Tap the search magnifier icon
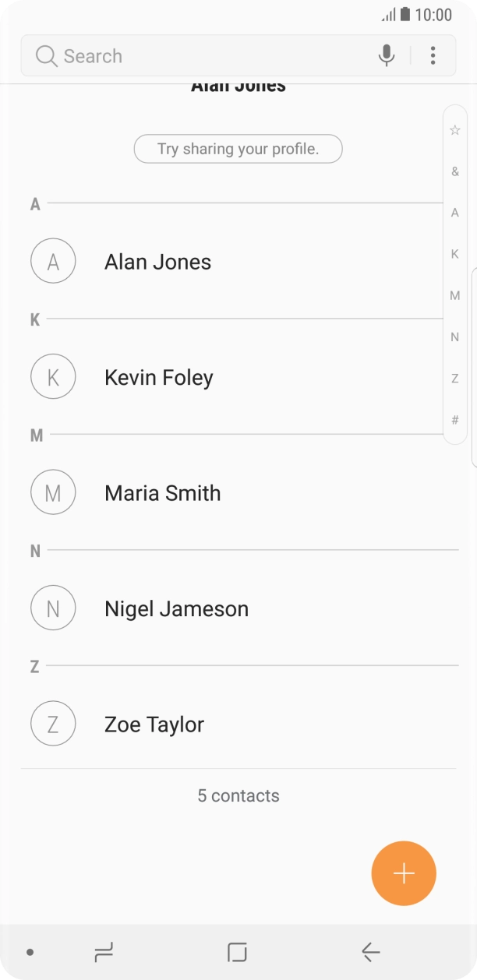The width and height of the screenshot is (477, 980). (47, 56)
